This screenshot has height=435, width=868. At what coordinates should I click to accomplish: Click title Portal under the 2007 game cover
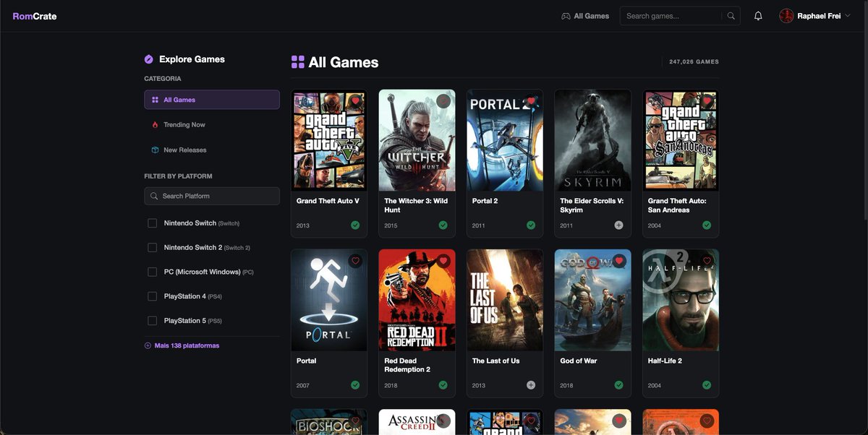(307, 361)
